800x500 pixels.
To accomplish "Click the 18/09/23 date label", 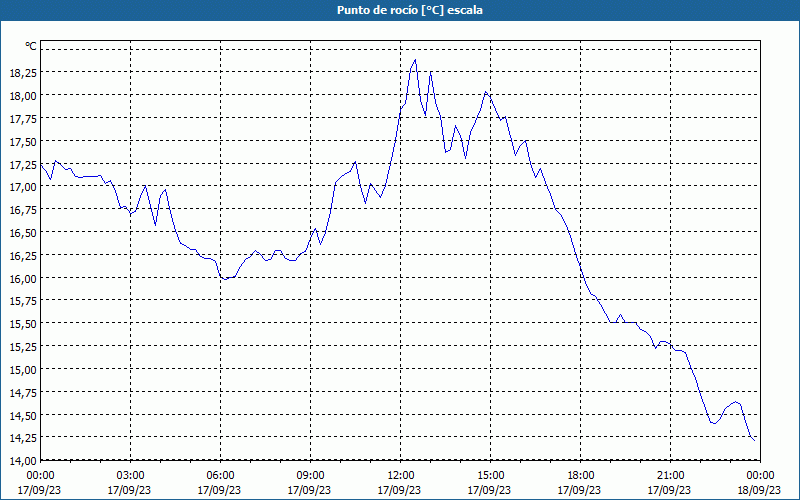I will tap(759, 490).
